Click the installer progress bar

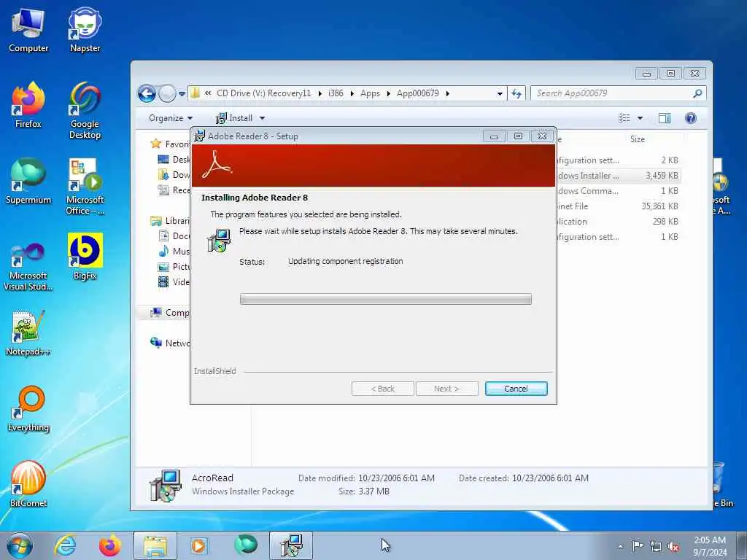coord(385,299)
